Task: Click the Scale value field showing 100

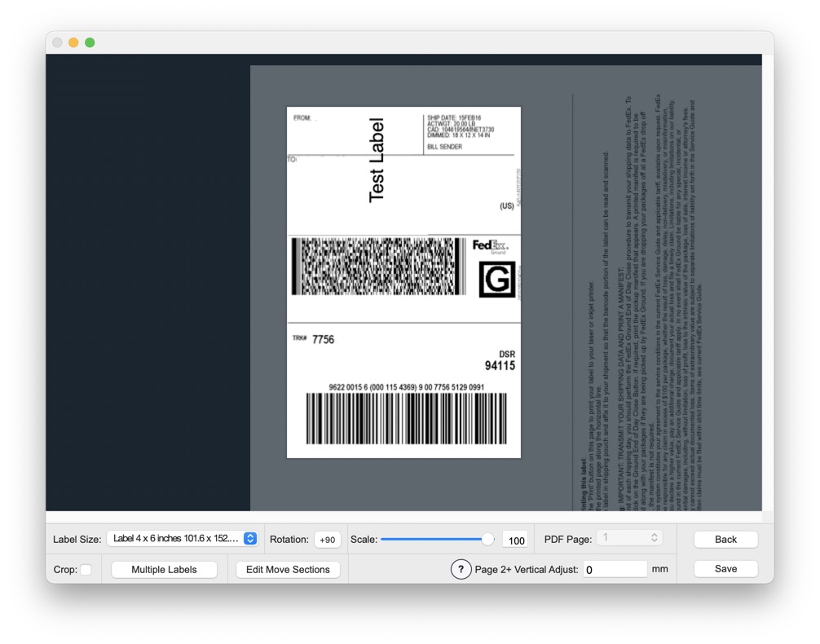Action: pyautogui.click(x=515, y=540)
